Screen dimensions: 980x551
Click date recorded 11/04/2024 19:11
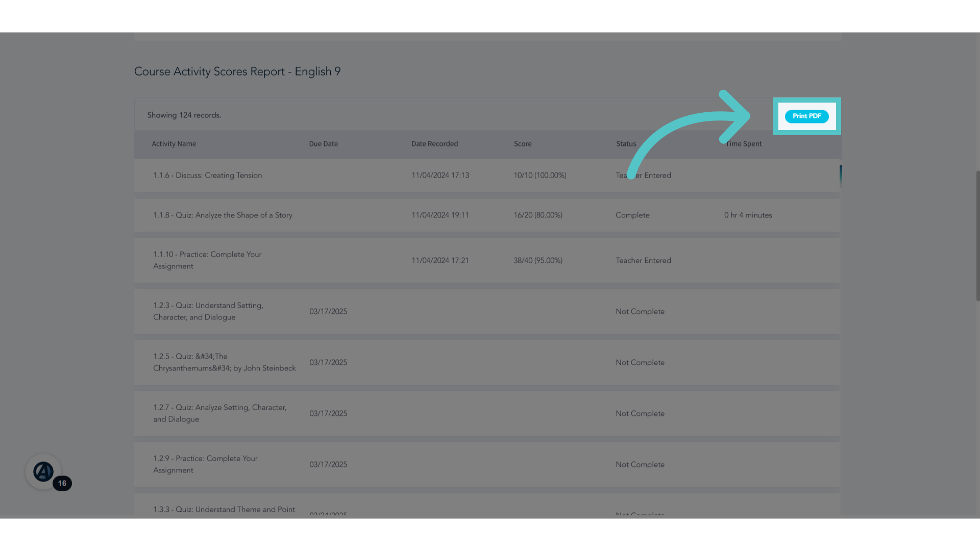[440, 215]
